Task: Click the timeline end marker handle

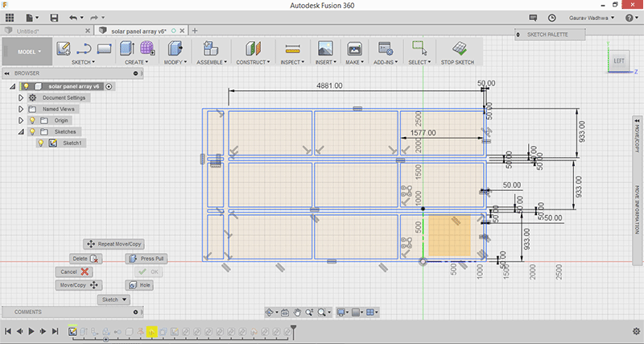Action: [294, 329]
